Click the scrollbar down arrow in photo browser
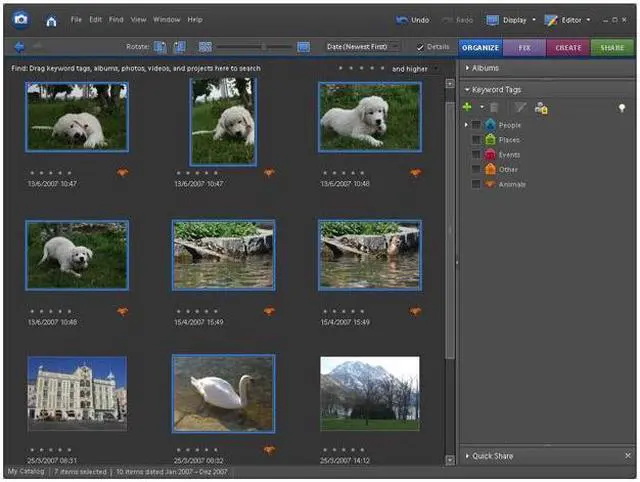 (x=450, y=460)
